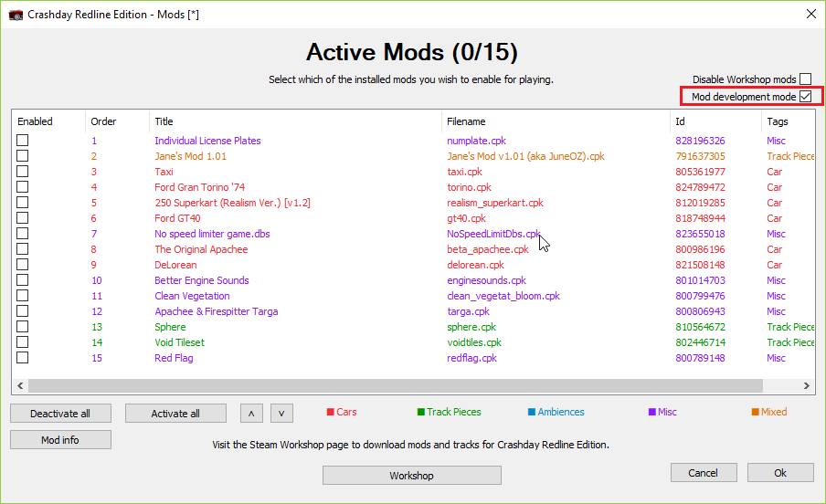
Task: Select the Individual License Plates title
Action: 207,141
